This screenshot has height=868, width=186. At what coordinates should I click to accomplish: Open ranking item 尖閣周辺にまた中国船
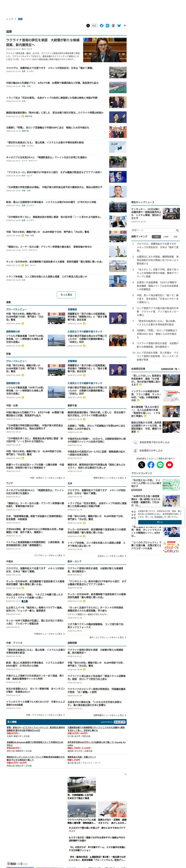[157, 260]
